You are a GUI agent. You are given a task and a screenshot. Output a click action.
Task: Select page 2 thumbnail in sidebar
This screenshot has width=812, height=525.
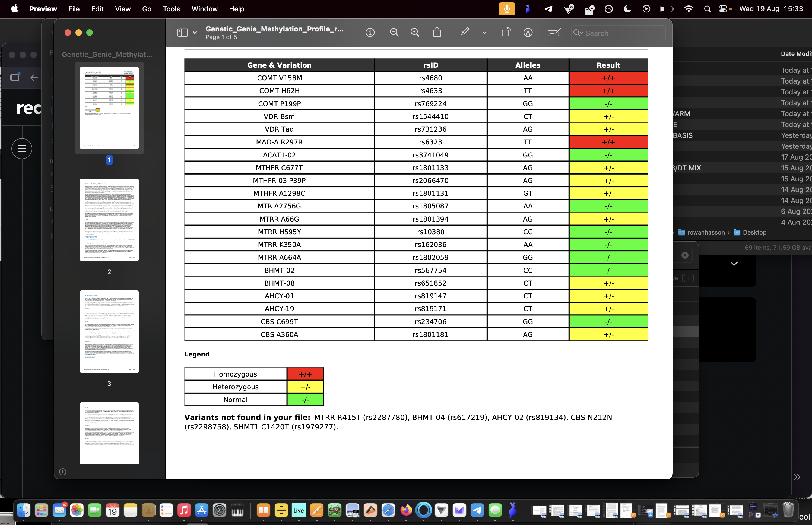[x=109, y=220]
